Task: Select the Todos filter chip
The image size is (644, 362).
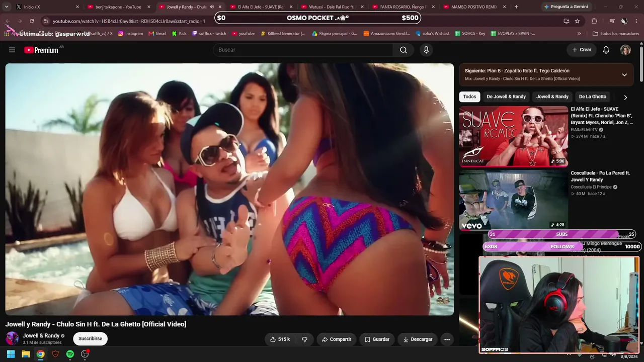Action: (x=469, y=97)
